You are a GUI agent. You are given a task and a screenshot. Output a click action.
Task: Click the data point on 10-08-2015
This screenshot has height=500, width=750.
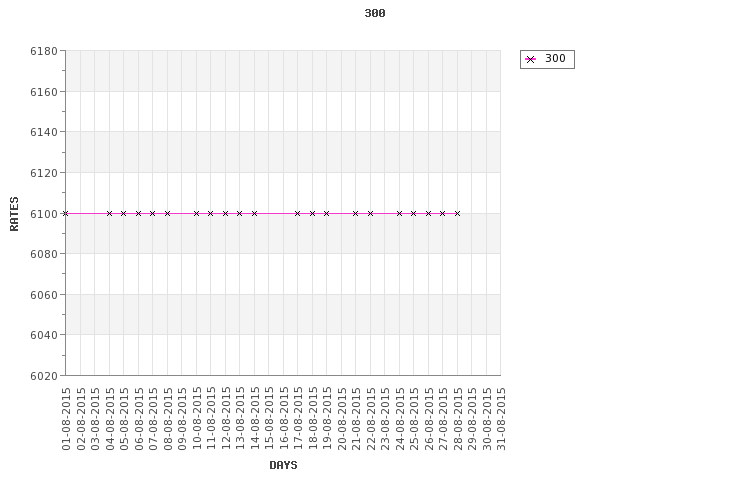(196, 213)
